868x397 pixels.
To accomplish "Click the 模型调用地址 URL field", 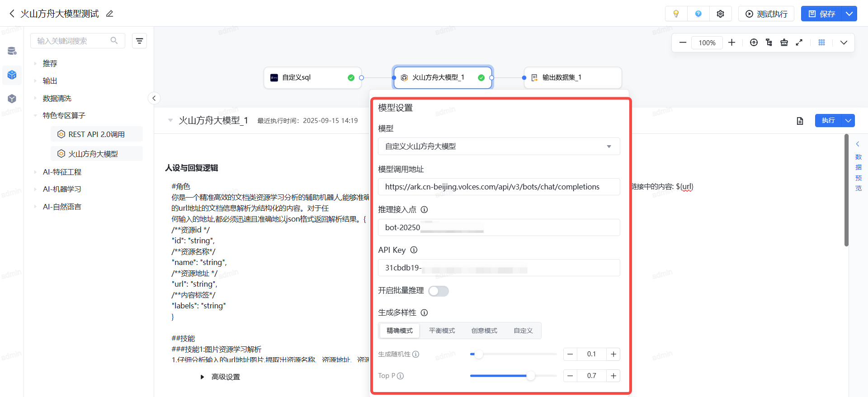I will pyautogui.click(x=499, y=187).
